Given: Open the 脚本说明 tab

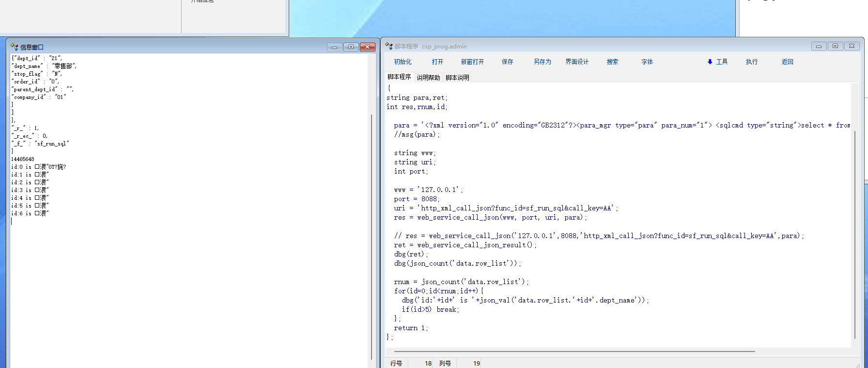Looking at the screenshot, I should (x=457, y=78).
